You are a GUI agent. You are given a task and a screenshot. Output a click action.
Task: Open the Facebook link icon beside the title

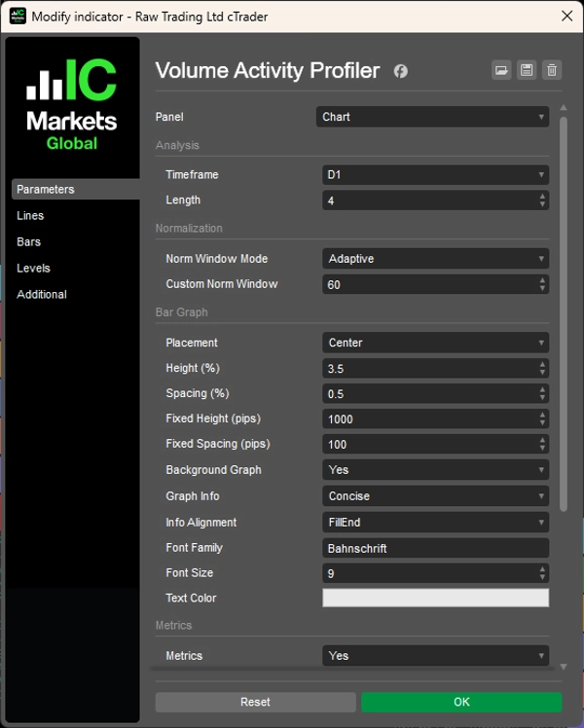coord(401,71)
